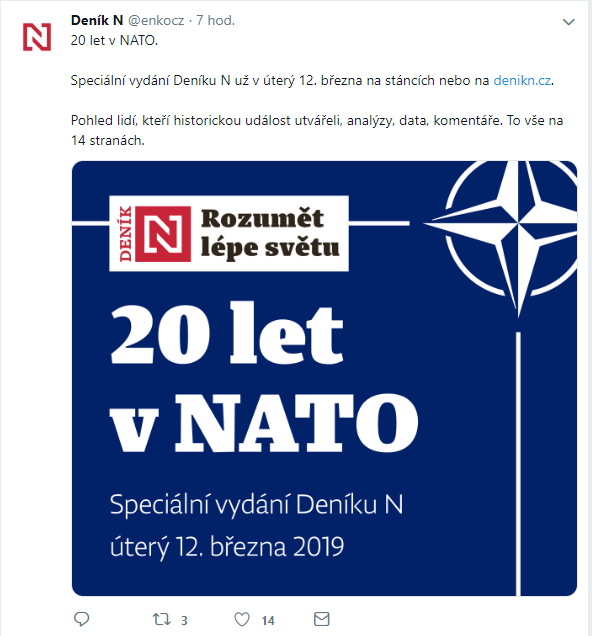This screenshot has width=592, height=636.
Task: Reply using the speech bubble icon
Action: pyautogui.click(x=82, y=619)
